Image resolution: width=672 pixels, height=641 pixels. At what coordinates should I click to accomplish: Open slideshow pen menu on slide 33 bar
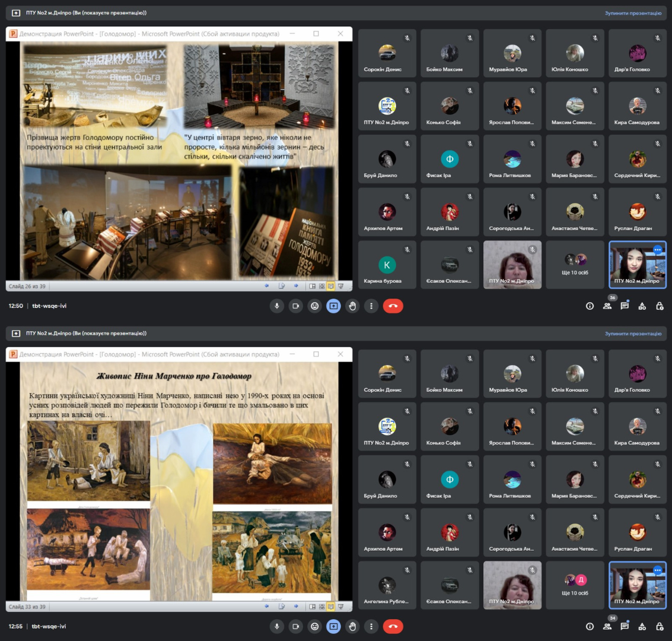281,606
